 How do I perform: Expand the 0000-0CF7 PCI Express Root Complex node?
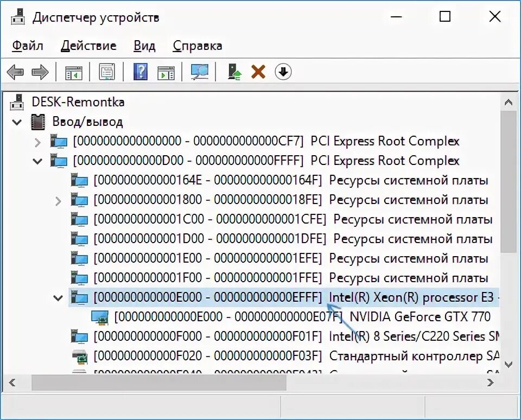(37, 142)
